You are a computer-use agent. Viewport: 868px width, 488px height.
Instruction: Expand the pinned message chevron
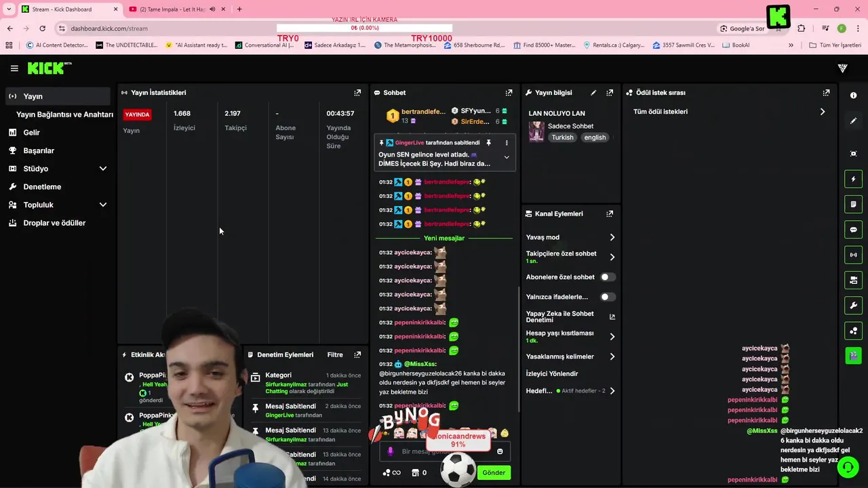[507, 157]
